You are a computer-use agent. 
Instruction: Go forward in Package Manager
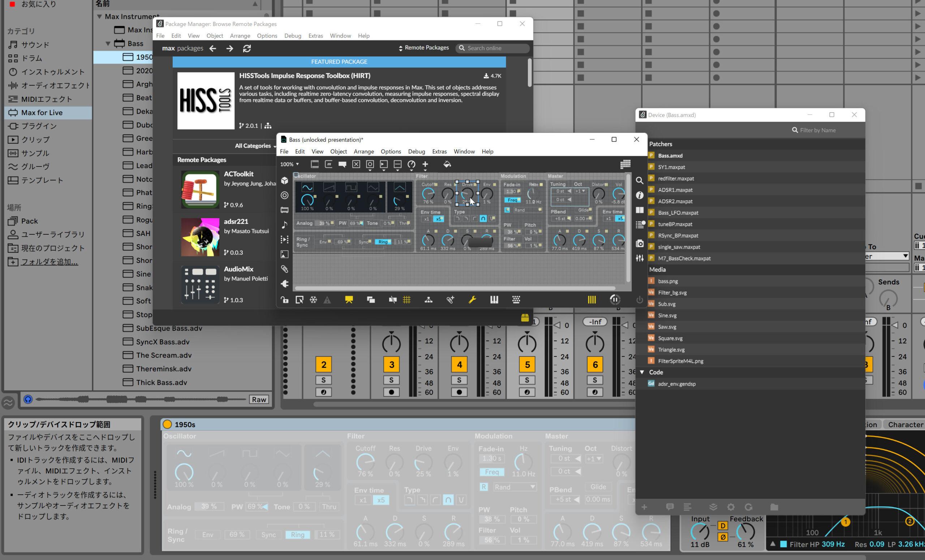point(230,48)
